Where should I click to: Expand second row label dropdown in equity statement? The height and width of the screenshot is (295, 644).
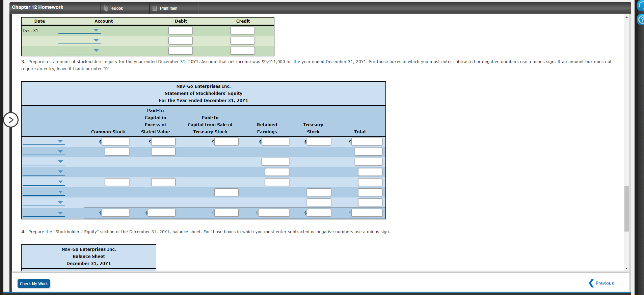pos(44,152)
